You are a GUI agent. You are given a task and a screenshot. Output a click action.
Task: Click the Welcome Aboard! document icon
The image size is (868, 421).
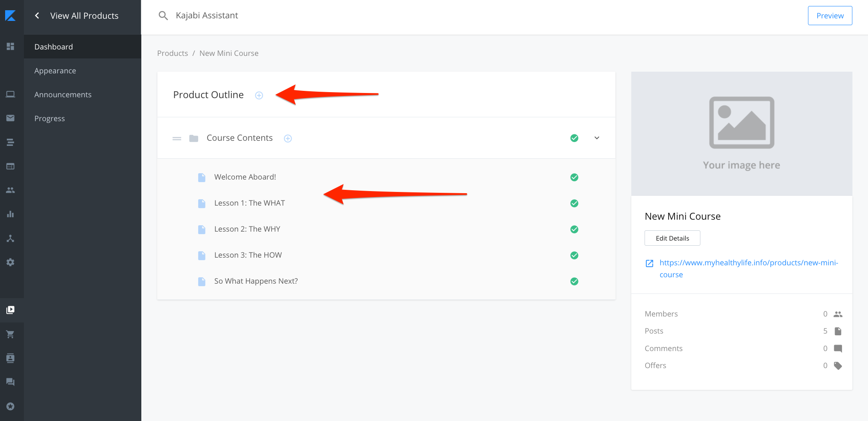click(x=202, y=177)
